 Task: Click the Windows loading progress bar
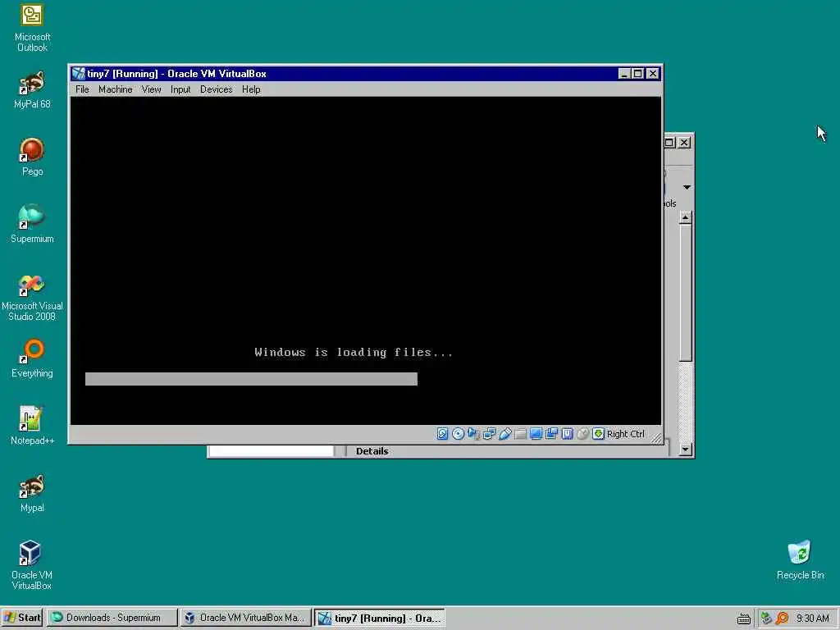tap(251, 379)
